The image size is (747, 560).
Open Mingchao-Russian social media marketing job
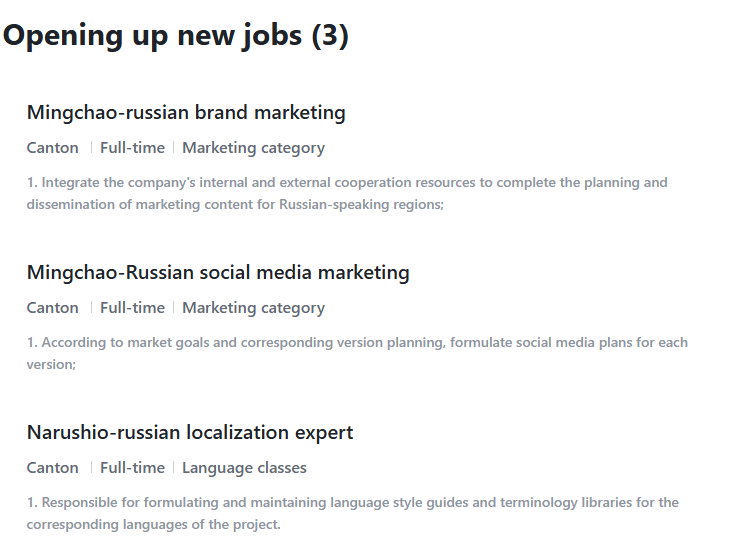coord(218,273)
